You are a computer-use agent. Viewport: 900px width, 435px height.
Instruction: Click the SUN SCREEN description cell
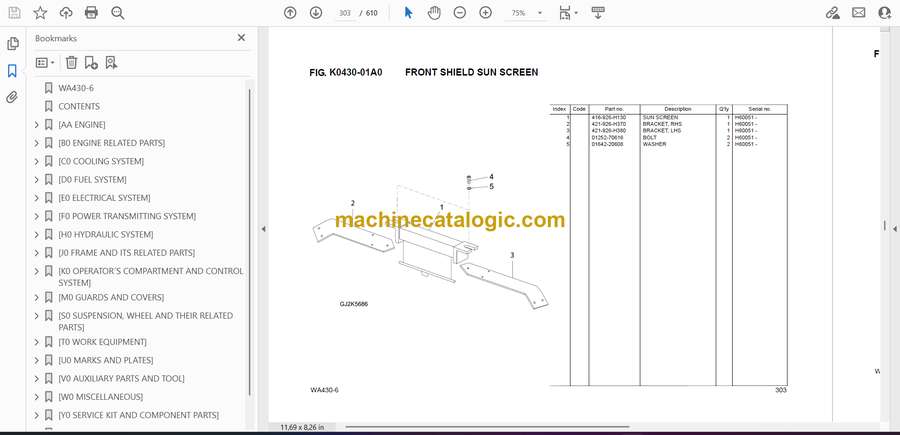660,117
